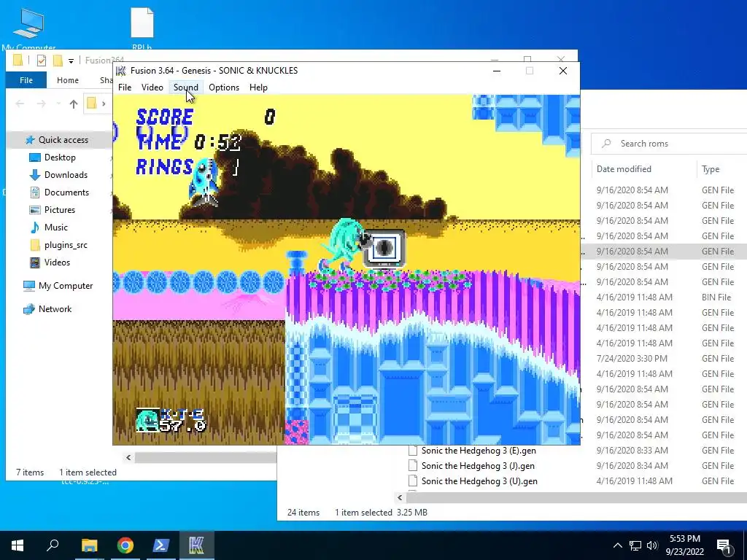This screenshot has width=747, height=560.
Task: Open the clock showing 5:53 PM
Action: 684,545
